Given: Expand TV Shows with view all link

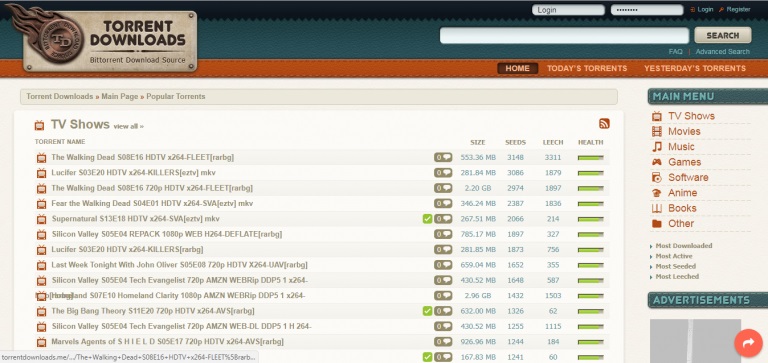Looking at the screenshot, I should (128, 126).
